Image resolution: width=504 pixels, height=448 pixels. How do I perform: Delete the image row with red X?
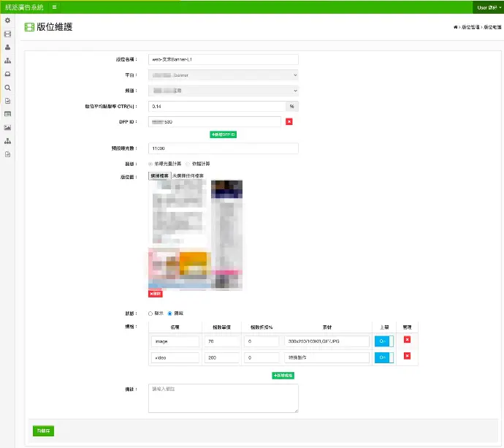click(x=408, y=339)
